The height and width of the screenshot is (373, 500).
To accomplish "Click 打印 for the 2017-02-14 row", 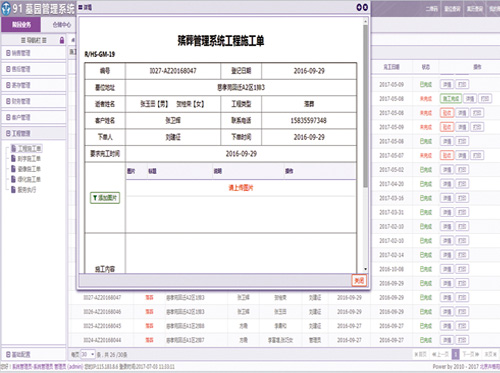I will click(462, 255).
